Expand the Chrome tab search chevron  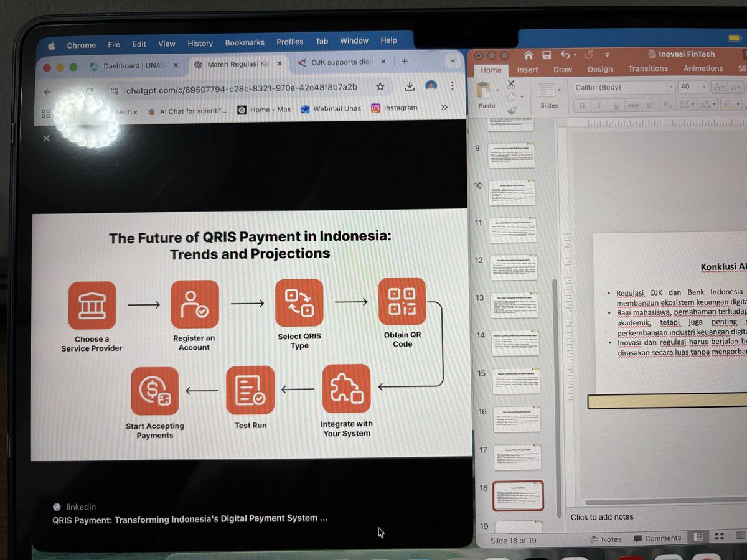(x=453, y=61)
